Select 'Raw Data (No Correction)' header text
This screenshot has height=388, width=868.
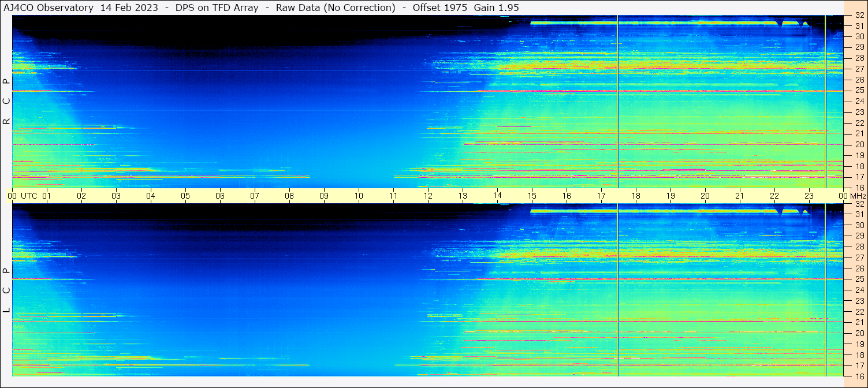[336, 8]
